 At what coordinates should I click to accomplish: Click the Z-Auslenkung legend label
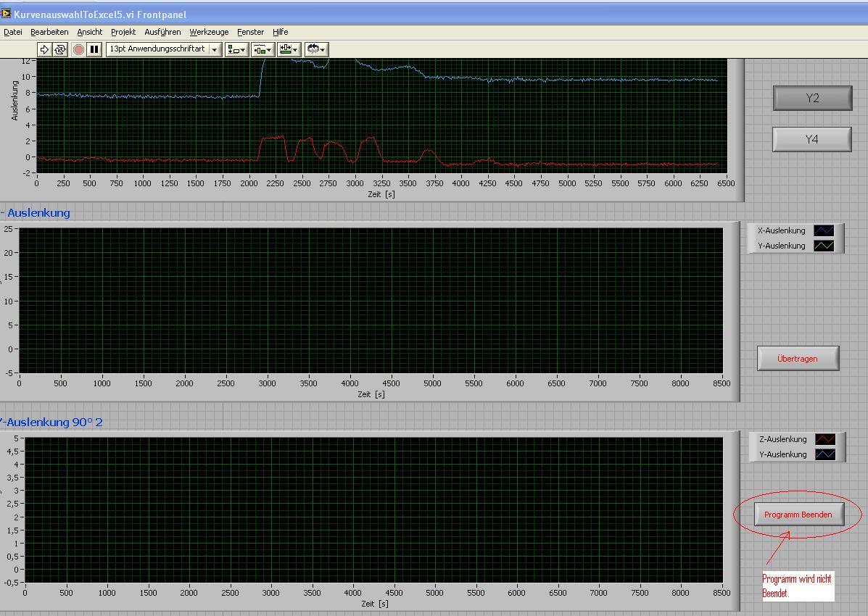coord(782,439)
